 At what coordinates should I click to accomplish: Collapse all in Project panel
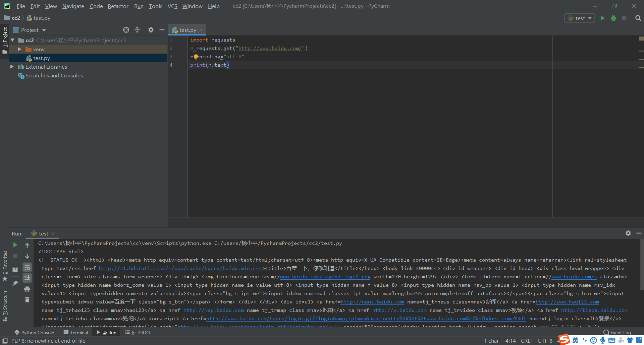pos(137,30)
